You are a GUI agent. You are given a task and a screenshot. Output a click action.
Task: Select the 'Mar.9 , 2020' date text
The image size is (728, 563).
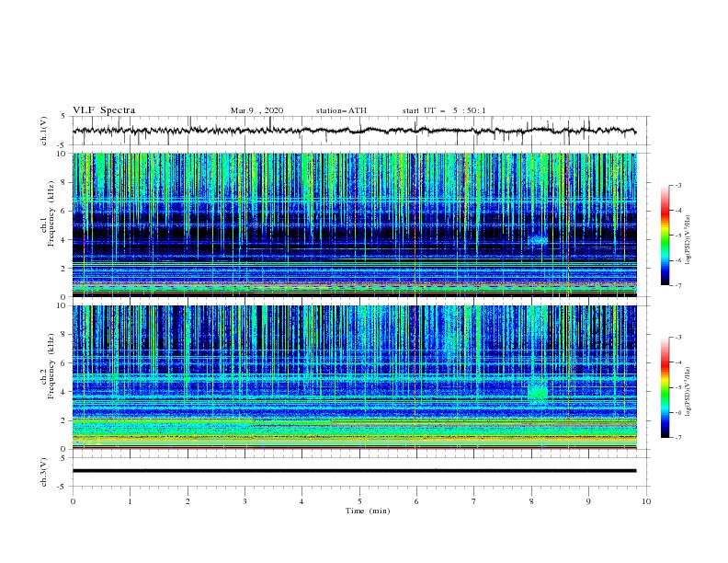[256, 110]
